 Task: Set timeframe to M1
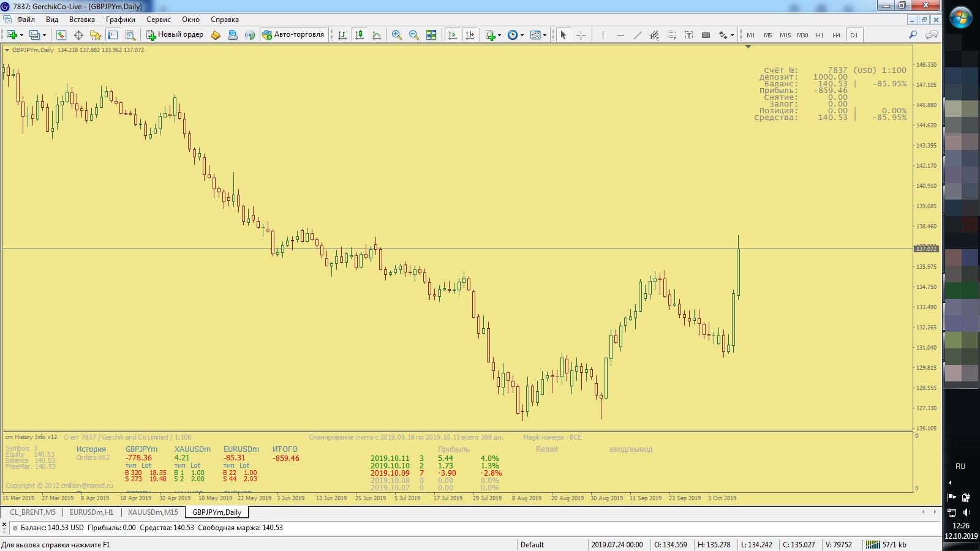pyautogui.click(x=751, y=35)
